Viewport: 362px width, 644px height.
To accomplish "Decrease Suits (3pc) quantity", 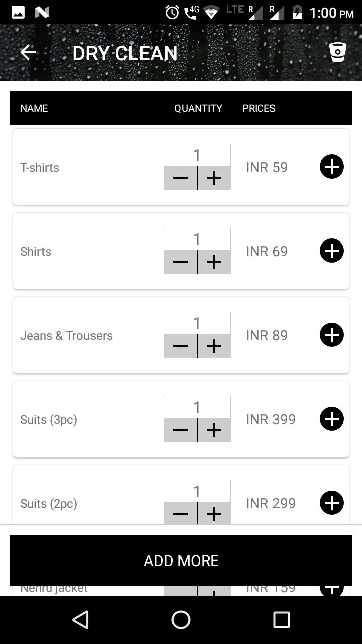I will [180, 430].
